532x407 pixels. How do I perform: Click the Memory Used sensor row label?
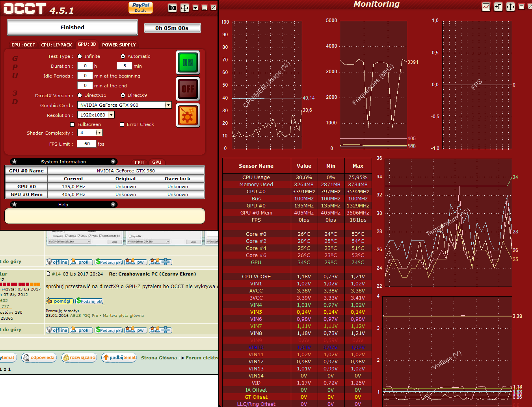[x=256, y=185]
